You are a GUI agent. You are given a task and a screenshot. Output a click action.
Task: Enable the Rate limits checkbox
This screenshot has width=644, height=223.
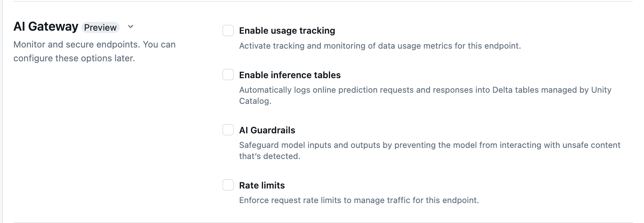click(228, 185)
